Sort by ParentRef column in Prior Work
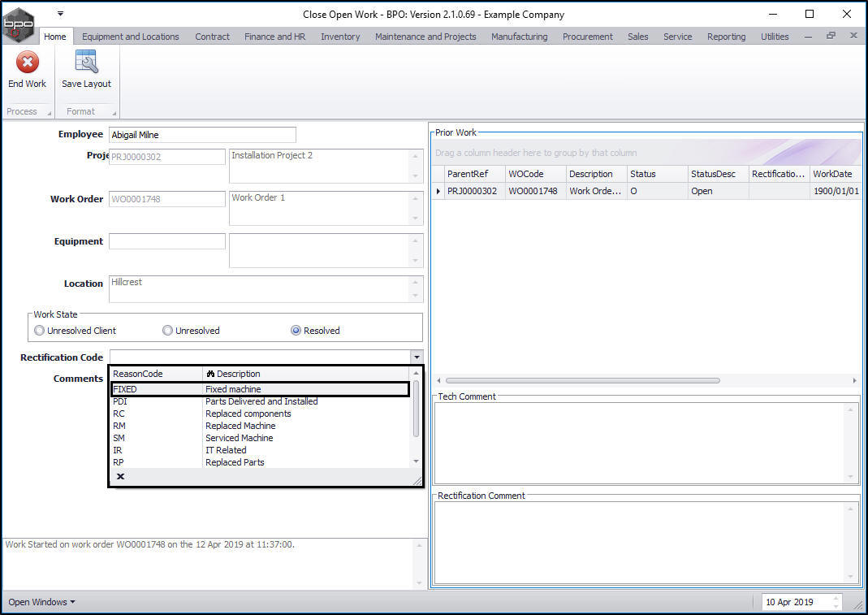Image resolution: width=868 pixels, height=615 pixels. click(x=475, y=174)
